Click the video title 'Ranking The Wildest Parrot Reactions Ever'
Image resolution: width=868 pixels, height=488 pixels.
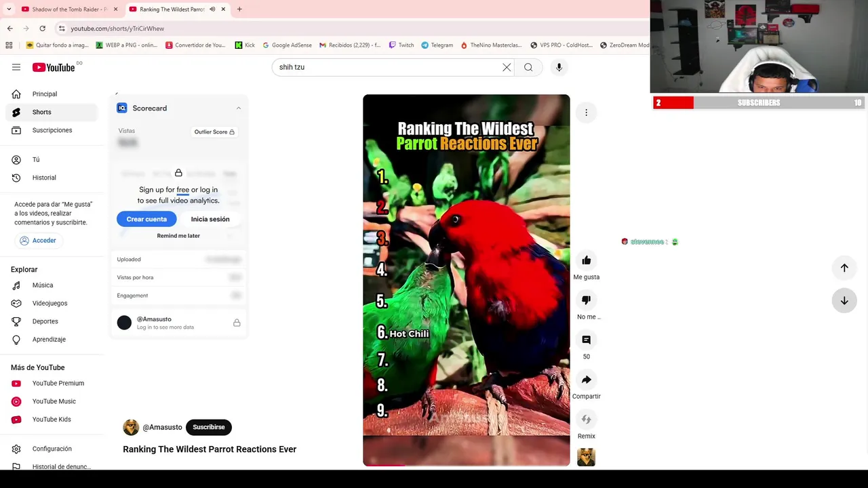[x=210, y=449]
